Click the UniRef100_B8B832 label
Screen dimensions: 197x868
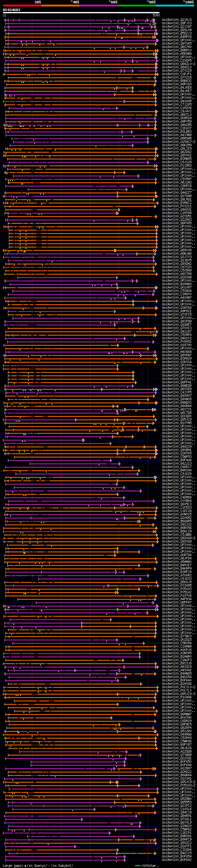point(177,81)
